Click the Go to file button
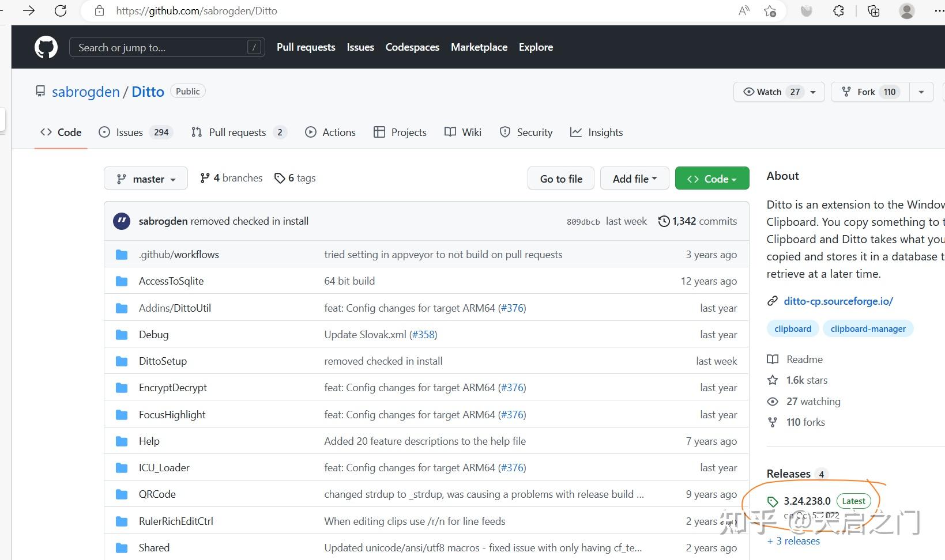Screen dimensions: 945x560 [x=561, y=179]
